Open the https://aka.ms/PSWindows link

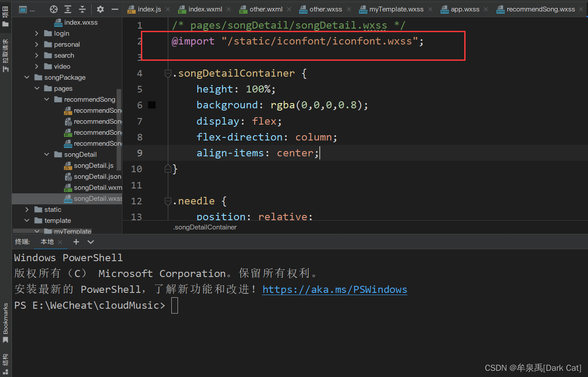pos(334,289)
